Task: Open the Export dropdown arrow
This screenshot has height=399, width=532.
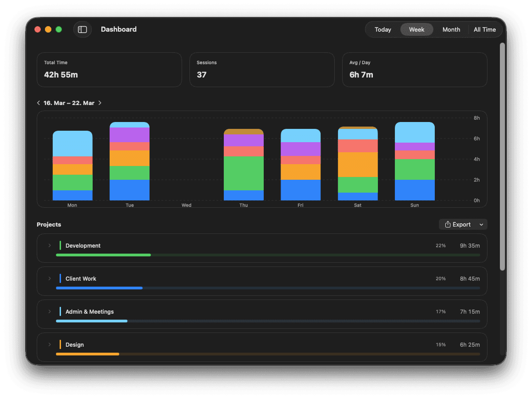Action: coord(481,225)
